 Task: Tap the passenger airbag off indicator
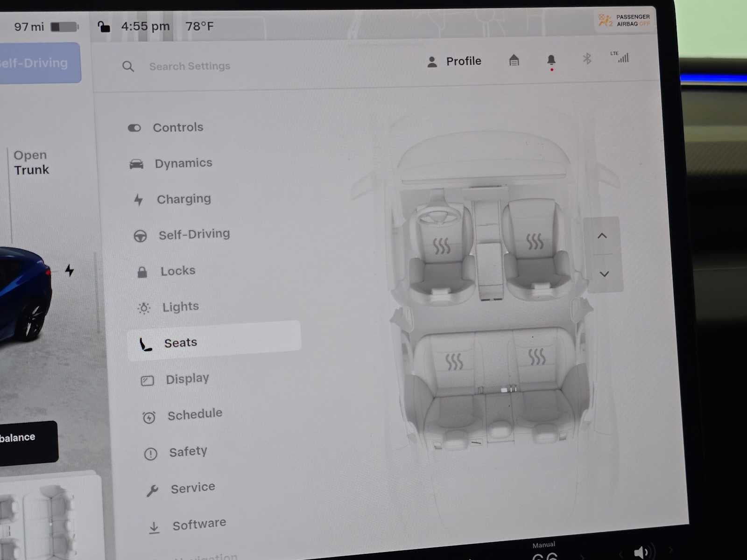624,21
